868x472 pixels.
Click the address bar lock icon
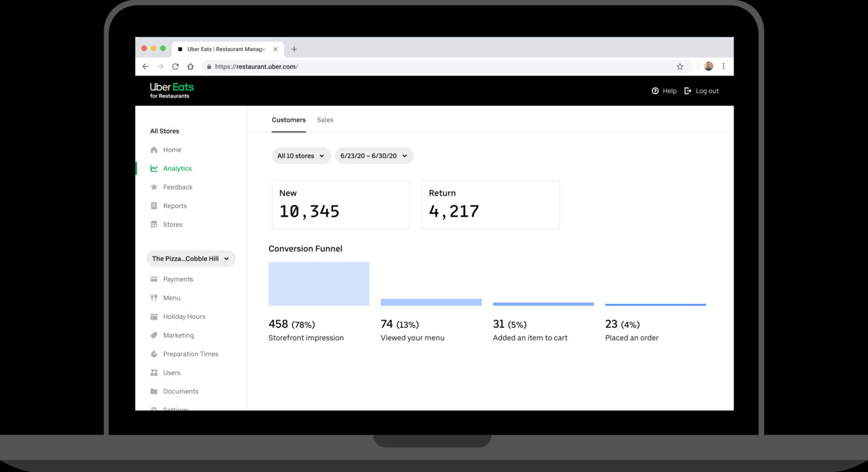point(209,67)
